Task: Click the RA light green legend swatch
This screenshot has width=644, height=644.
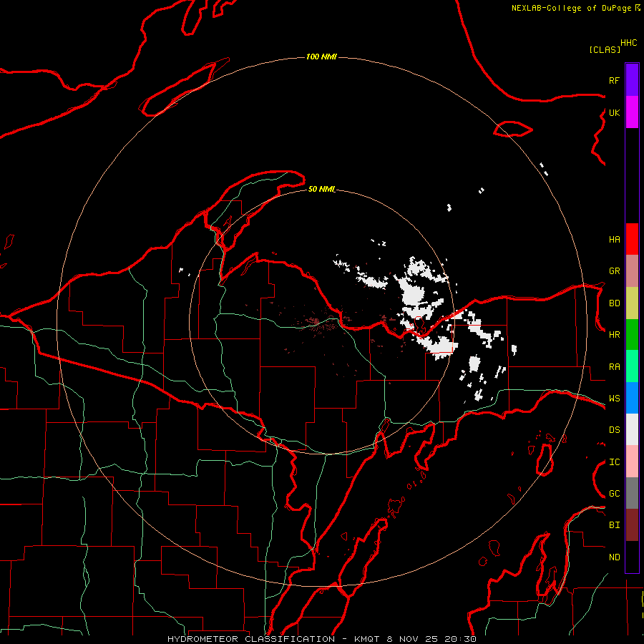Action: click(x=632, y=366)
